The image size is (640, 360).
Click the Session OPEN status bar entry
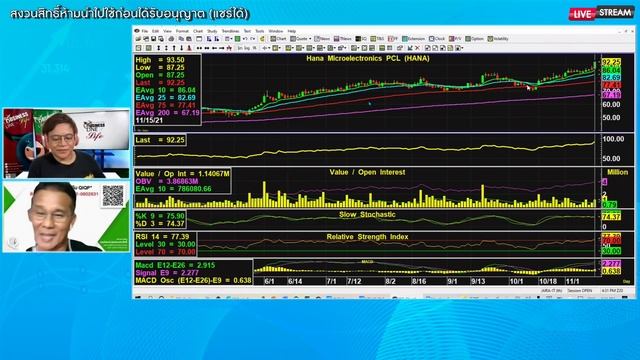(x=580, y=291)
